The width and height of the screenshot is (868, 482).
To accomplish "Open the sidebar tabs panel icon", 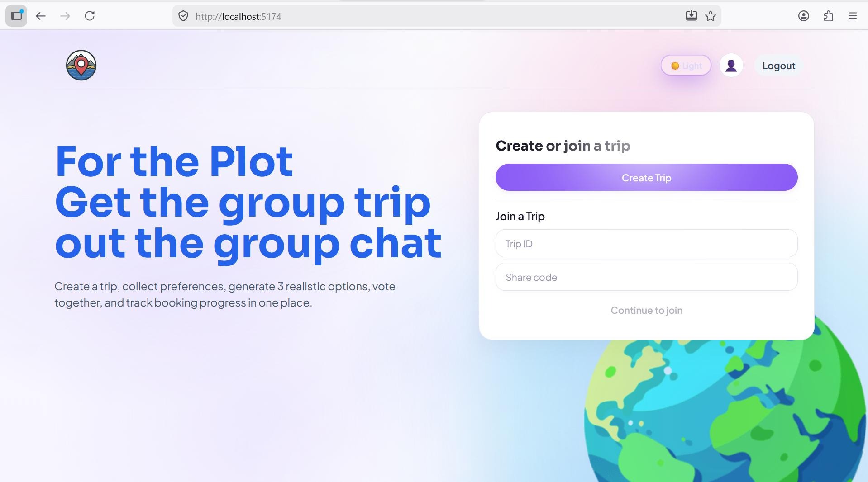I will point(16,16).
